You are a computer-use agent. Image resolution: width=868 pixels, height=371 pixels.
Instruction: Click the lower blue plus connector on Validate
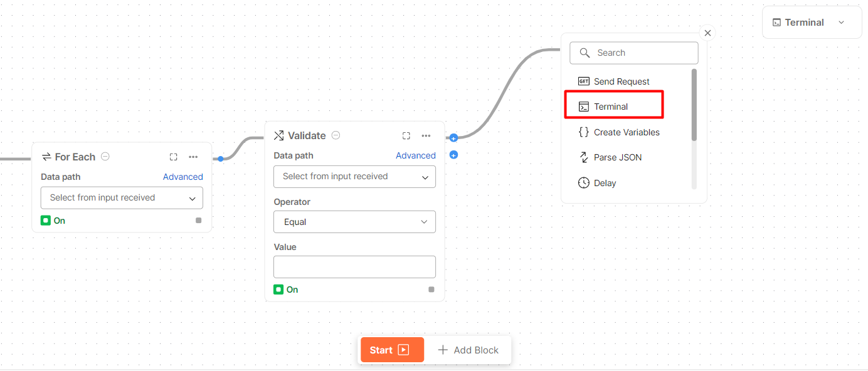point(453,155)
